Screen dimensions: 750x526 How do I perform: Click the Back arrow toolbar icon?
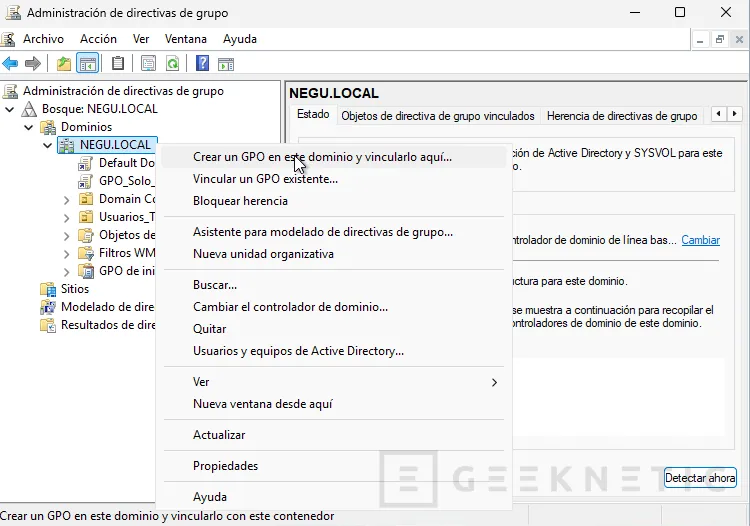point(10,63)
